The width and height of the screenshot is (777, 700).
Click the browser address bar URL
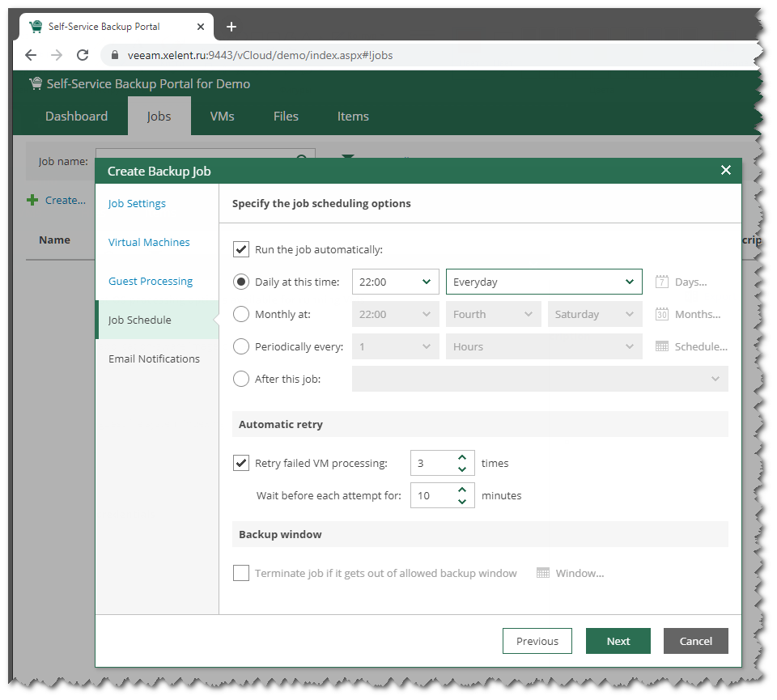(260, 55)
